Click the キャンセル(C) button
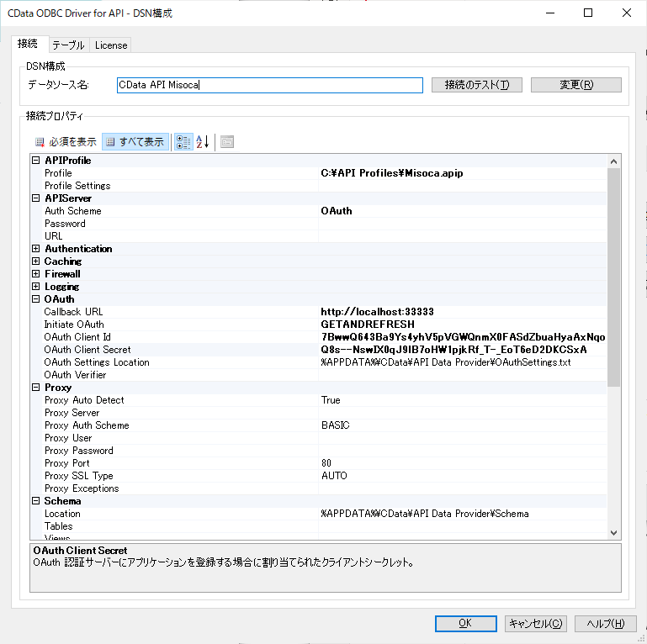 click(x=536, y=623)
